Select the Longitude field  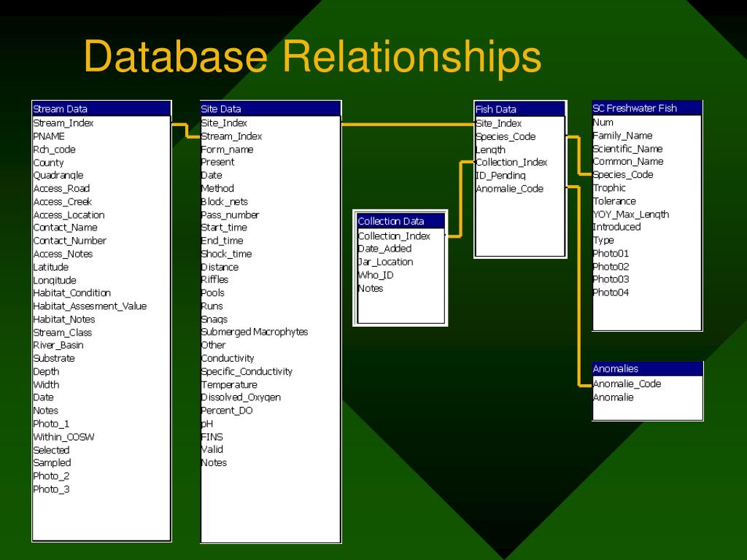(55, 281)
